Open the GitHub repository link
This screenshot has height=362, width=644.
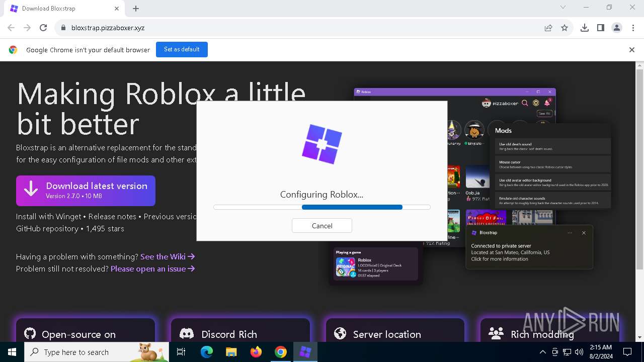[47, 228]
